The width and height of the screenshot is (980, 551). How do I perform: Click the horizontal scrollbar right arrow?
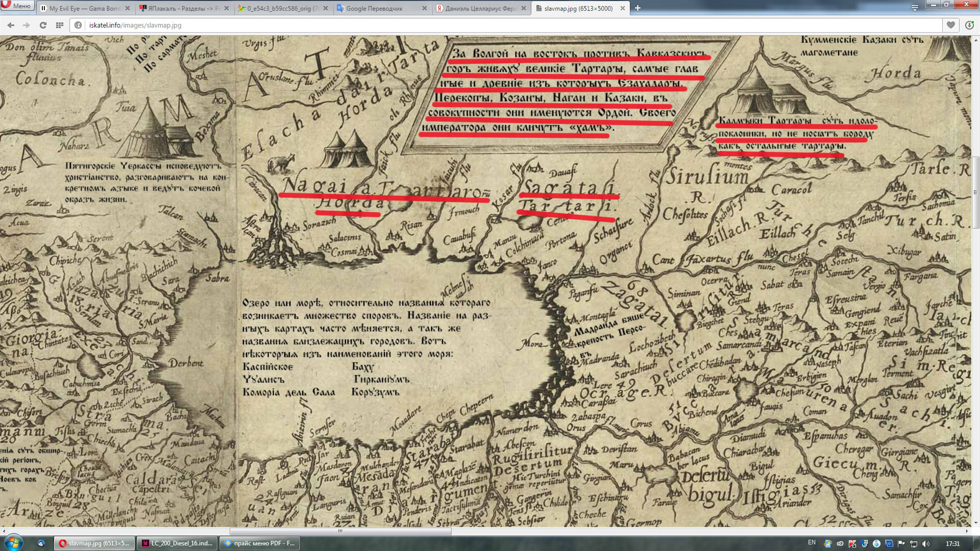pos(966,531)
